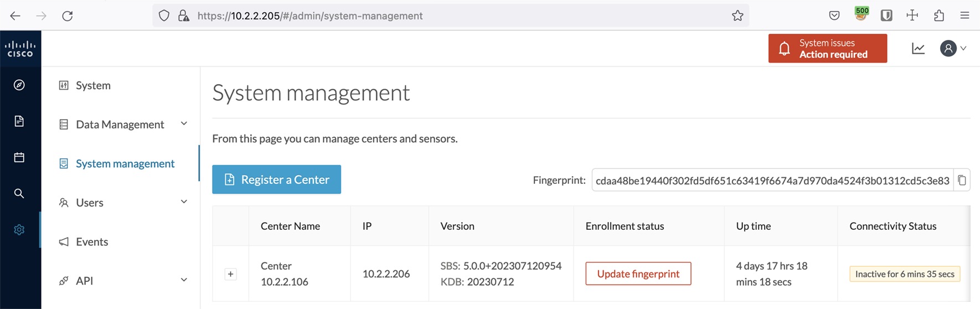Bookmark this page with the star icon
The height and width of the screenshot is (309, 980).
coord(737,16)
